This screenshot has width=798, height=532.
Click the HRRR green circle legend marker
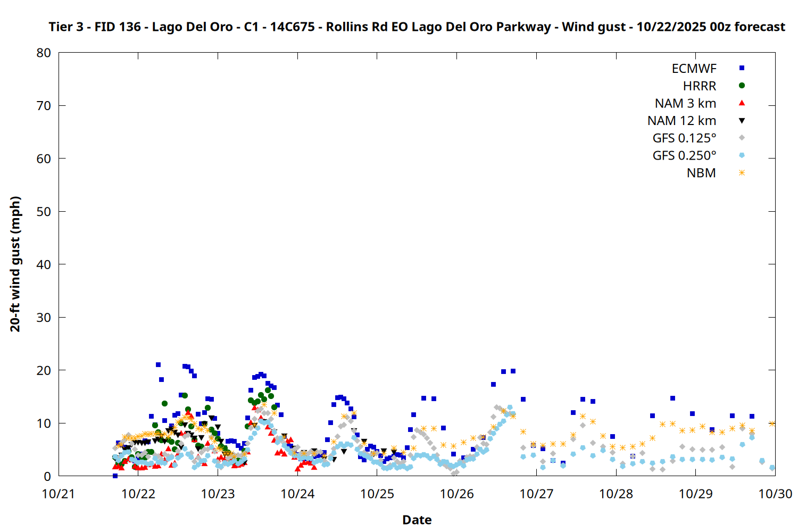click(x=742, y=86)
